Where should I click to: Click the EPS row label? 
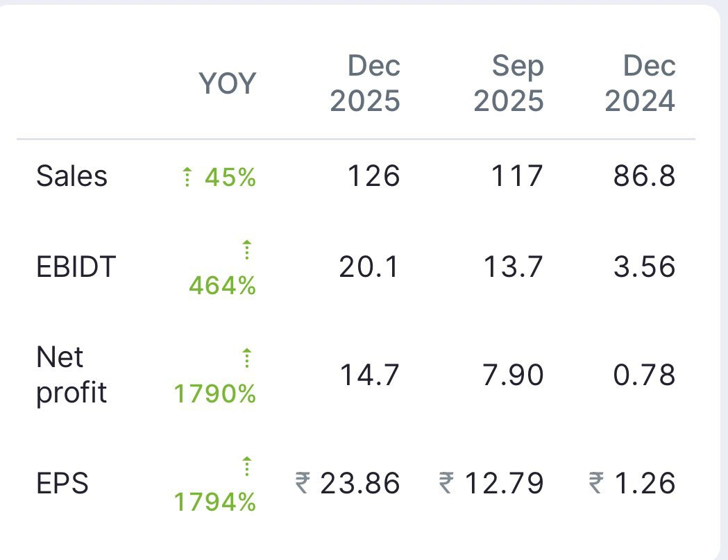pos(62,483)
